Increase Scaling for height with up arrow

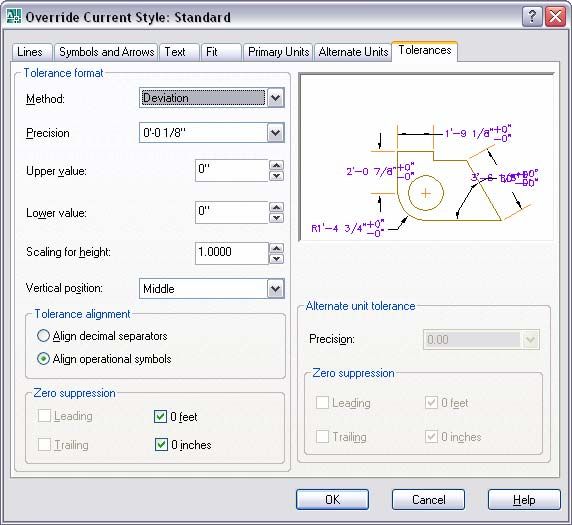277,248
